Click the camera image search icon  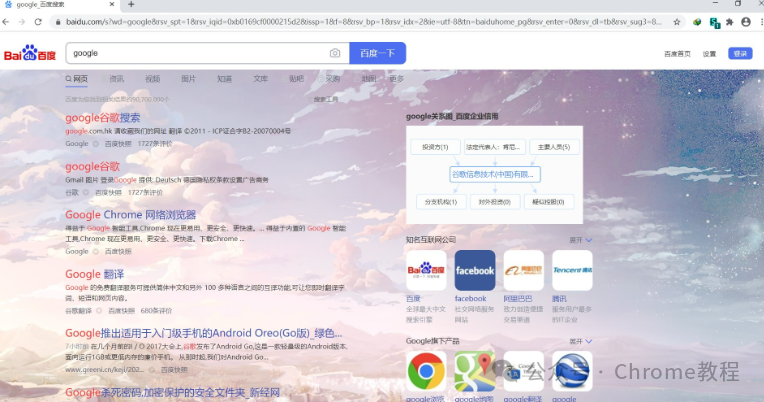(x=335, y=53)
